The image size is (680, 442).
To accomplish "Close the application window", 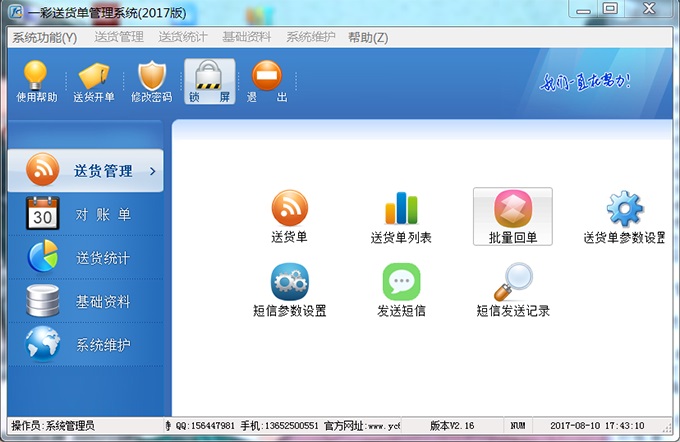I will pyautogui.click(x=649, y=9).
